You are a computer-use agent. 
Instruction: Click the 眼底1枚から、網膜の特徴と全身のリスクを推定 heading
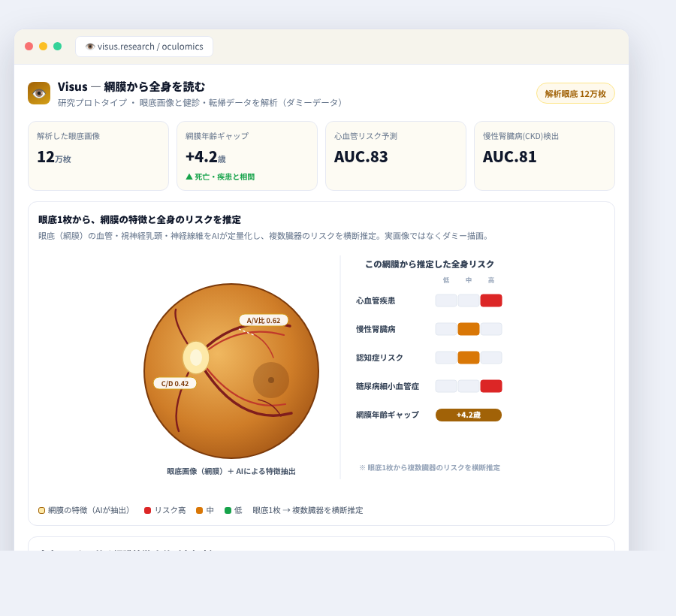pos(140,219)
